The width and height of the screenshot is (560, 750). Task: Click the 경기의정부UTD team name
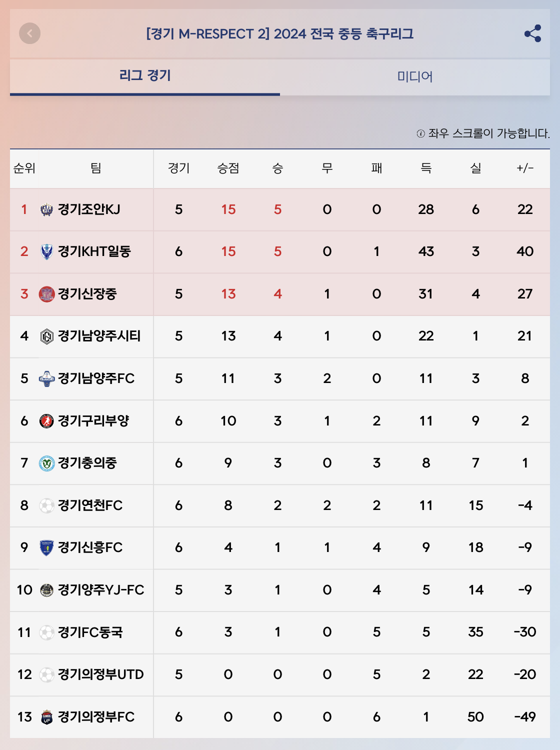tap(100, 674)
